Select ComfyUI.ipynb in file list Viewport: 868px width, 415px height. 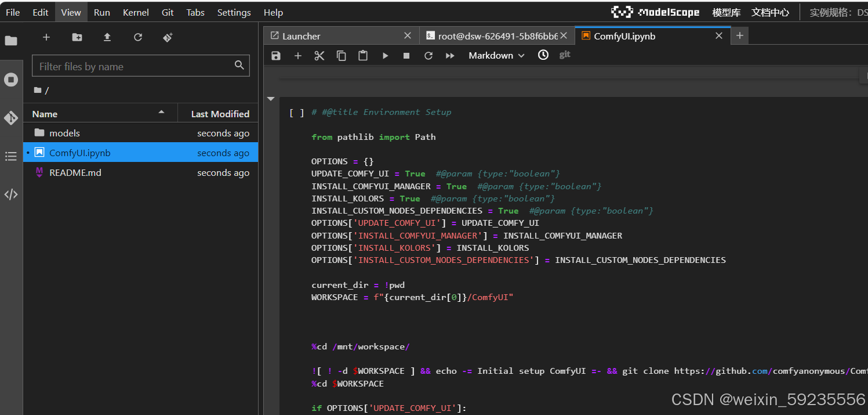click(141, 153)
